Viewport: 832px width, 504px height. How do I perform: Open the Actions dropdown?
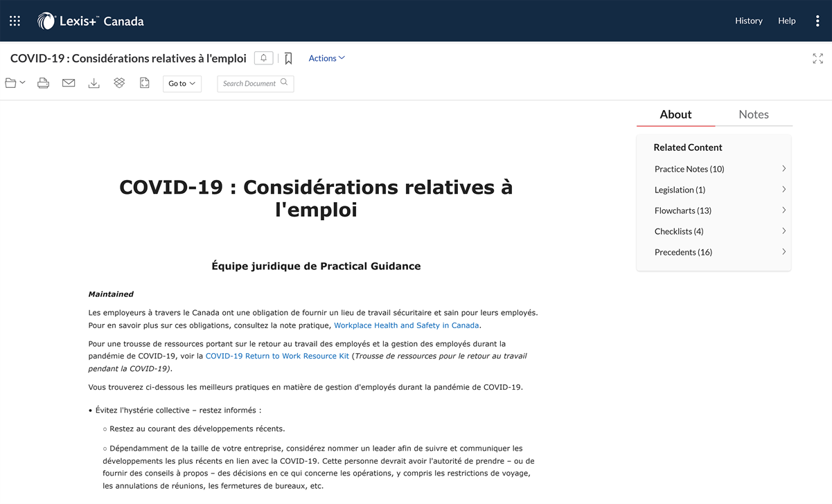click(326, 58)
